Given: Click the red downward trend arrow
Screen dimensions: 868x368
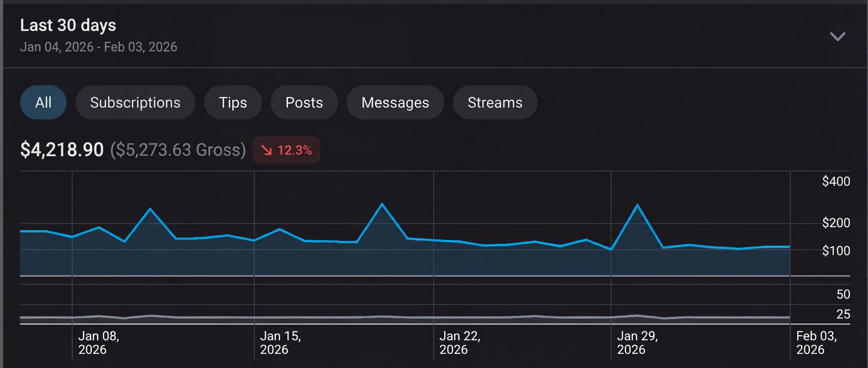Looking at the screenshot, I should pos(267,150).
